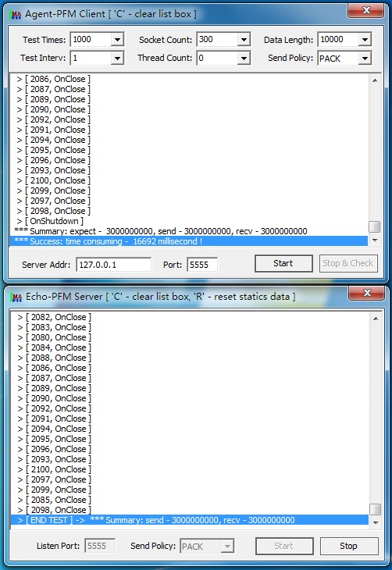Click the server Stop button
The width and height of the screenshot is (392, 570).
pyautogui.click(x=349, y=546)
